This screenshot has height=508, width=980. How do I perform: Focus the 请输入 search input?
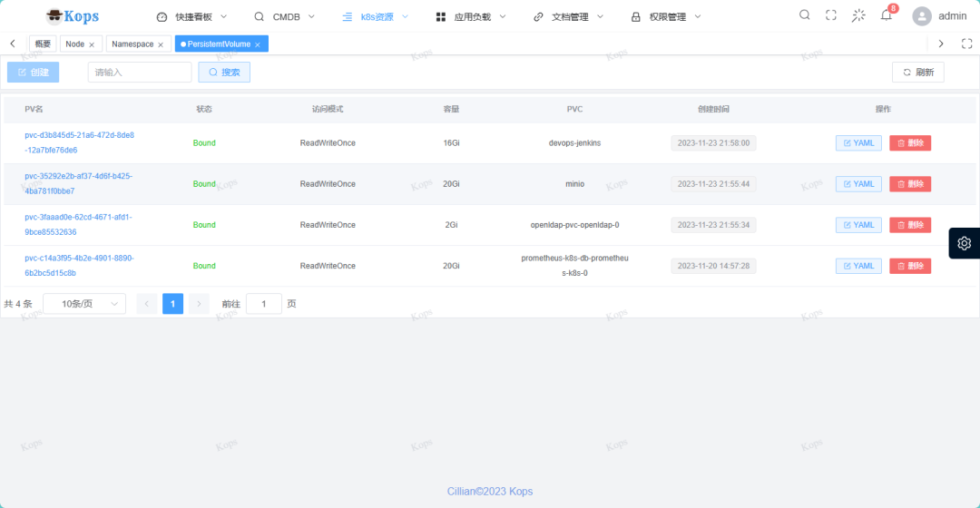tap(140, 72)
